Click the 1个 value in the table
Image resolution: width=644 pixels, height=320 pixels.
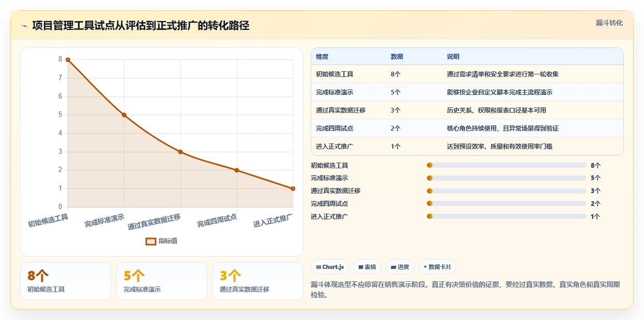point(396,147)
